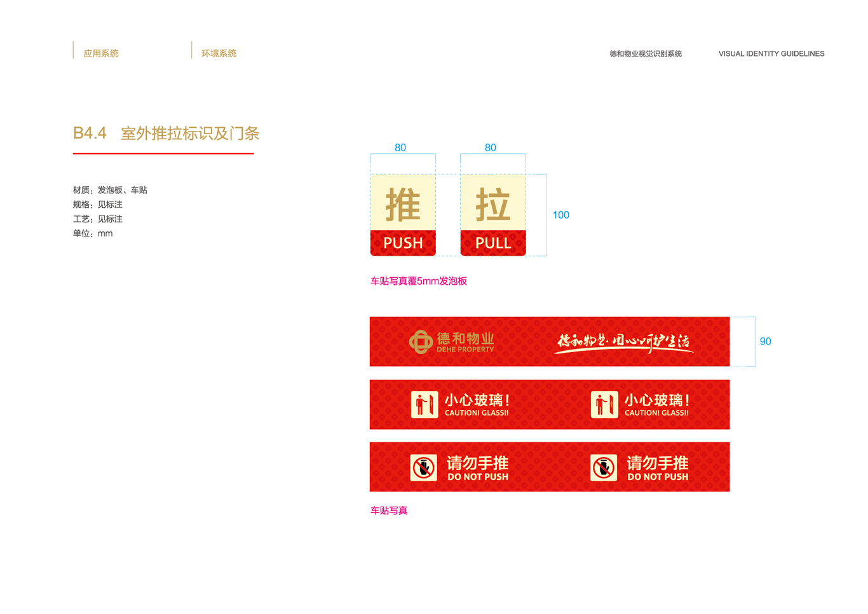Click the calligraphy slogan on the top banner
Viewport: 868px width, 614px height.
(x=623, y=342)
